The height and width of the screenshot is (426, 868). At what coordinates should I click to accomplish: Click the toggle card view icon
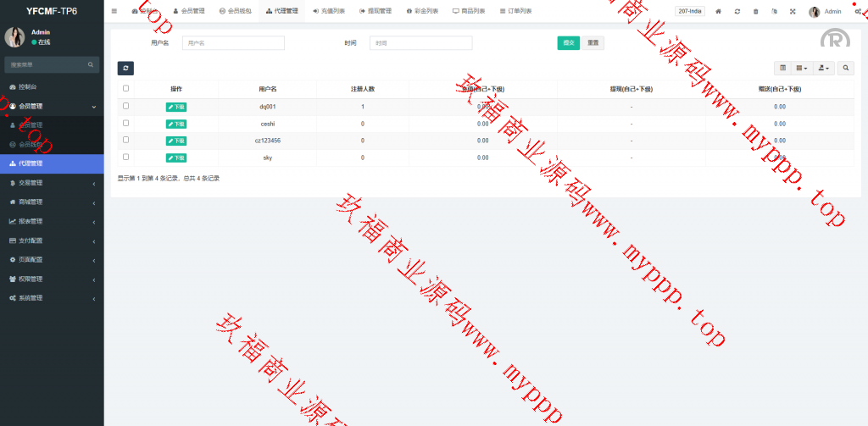point(782,68)
